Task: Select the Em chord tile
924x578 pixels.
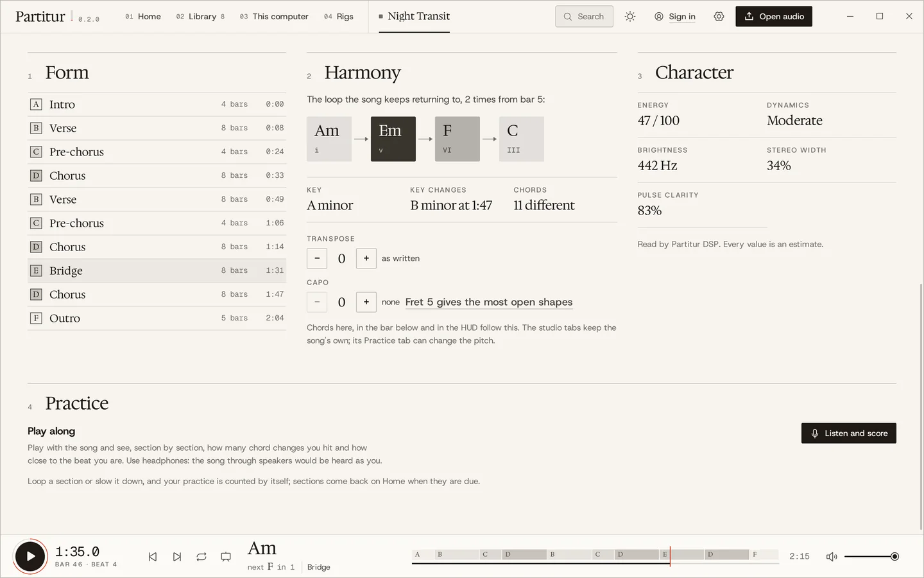Action: [x=393, y=139]
